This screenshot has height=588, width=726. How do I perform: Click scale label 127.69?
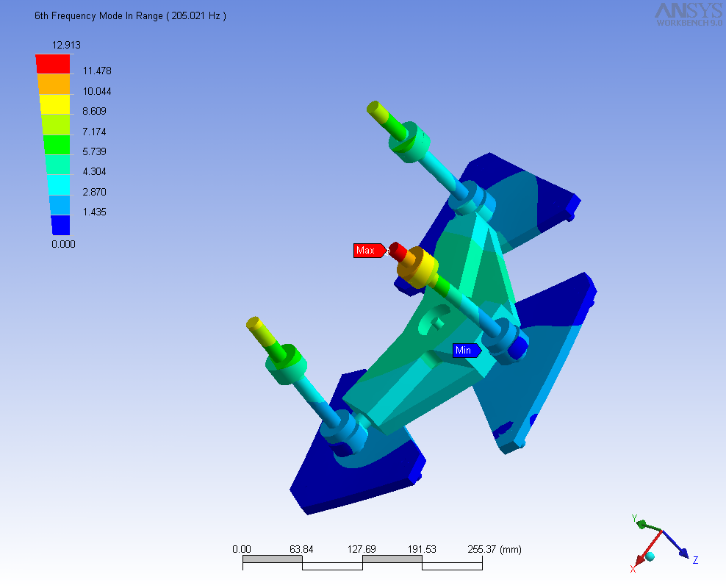pyautogui.click(x=362, y=549)
